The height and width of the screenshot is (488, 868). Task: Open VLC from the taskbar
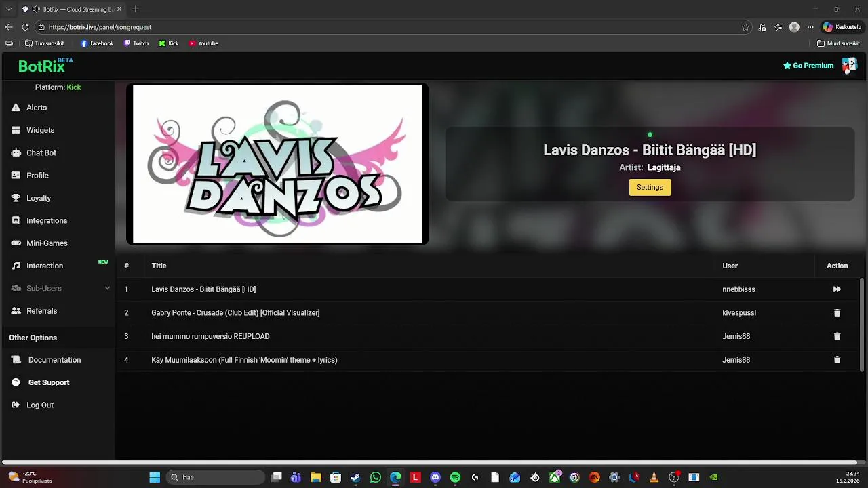pyautogui.click(x=654, y=477)
